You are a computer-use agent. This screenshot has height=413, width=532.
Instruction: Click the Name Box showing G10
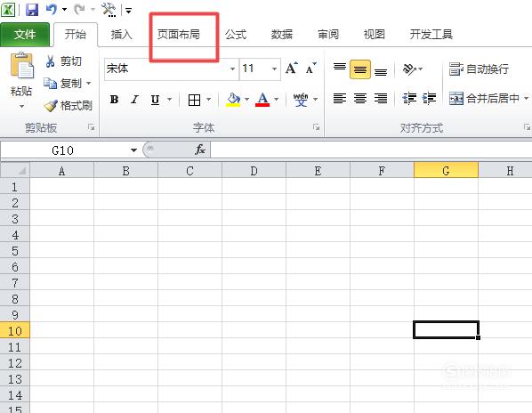pos(64,150)
